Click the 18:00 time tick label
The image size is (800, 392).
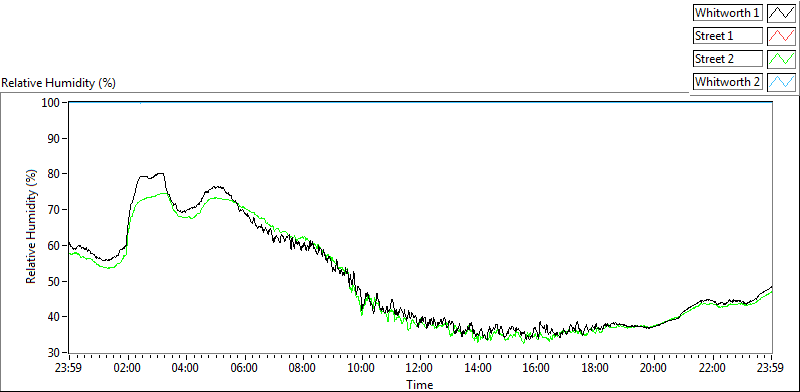pos(596,367)
